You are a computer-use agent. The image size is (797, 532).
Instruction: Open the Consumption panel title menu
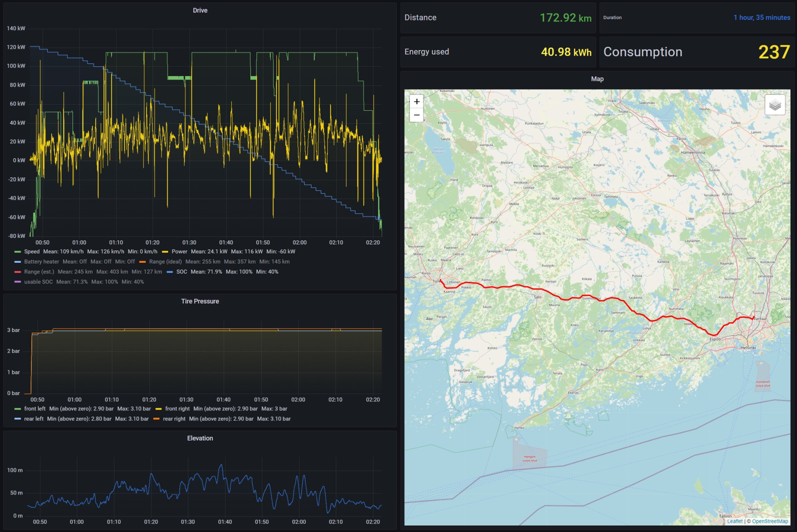[x=643, y=52]
